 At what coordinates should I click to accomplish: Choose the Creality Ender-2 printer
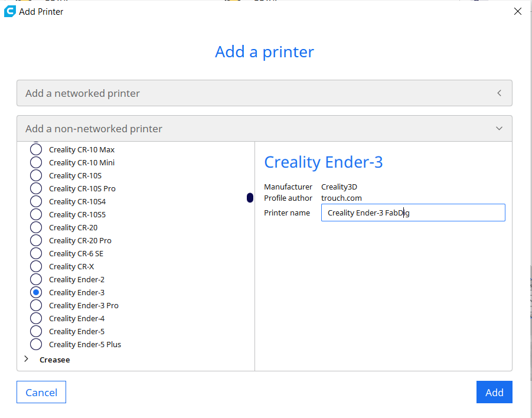(x=36, y=279)
